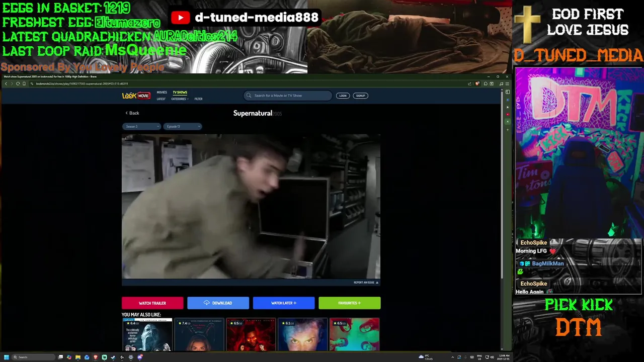
Task: Open the Episode 13 dropdown
Action: tap(182, 127)
